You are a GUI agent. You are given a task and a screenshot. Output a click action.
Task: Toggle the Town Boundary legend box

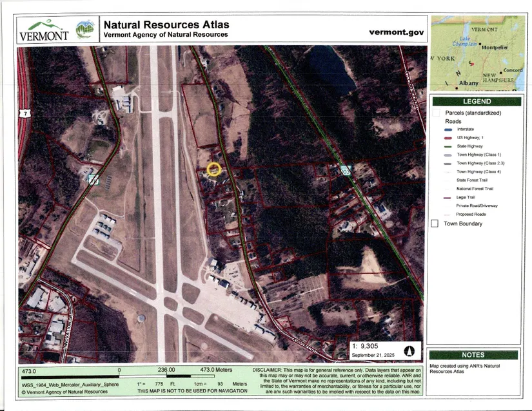pos(435,224)
